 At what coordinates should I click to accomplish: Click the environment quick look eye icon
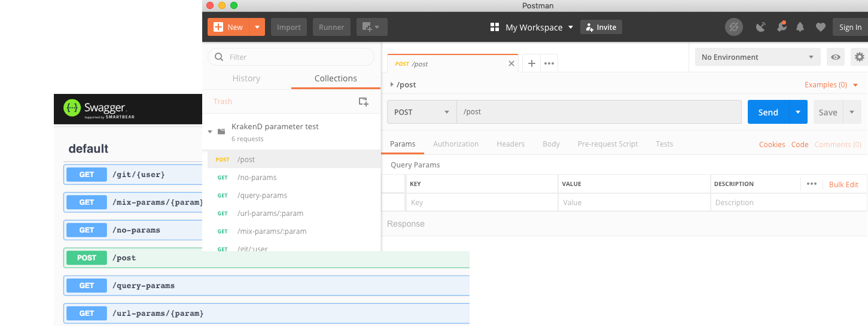click(x=836, y=57)
